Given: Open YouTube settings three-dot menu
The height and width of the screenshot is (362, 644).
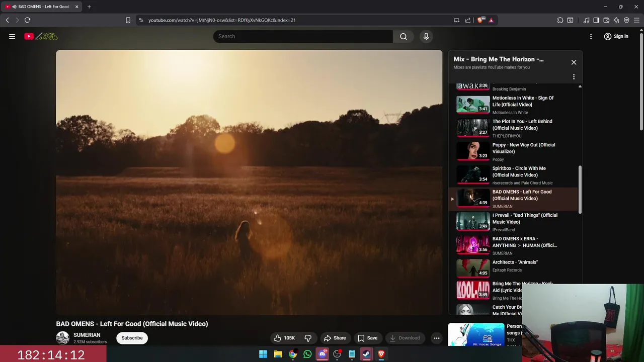Looking at the screenshot, I should [591, 36].
